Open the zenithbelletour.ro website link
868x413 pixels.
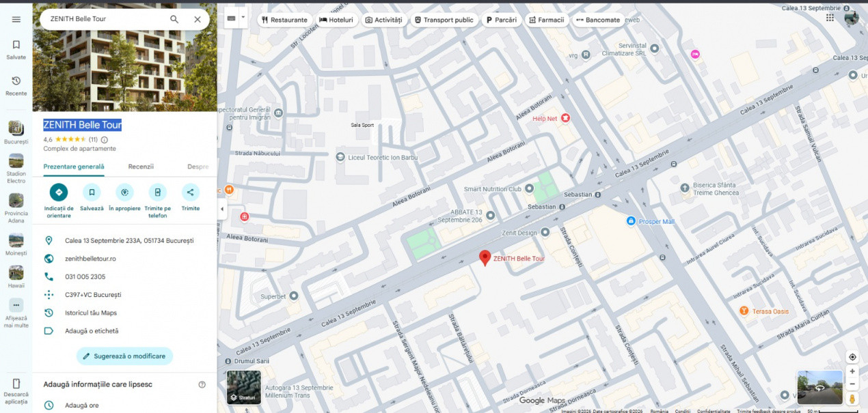coord(90,259)
